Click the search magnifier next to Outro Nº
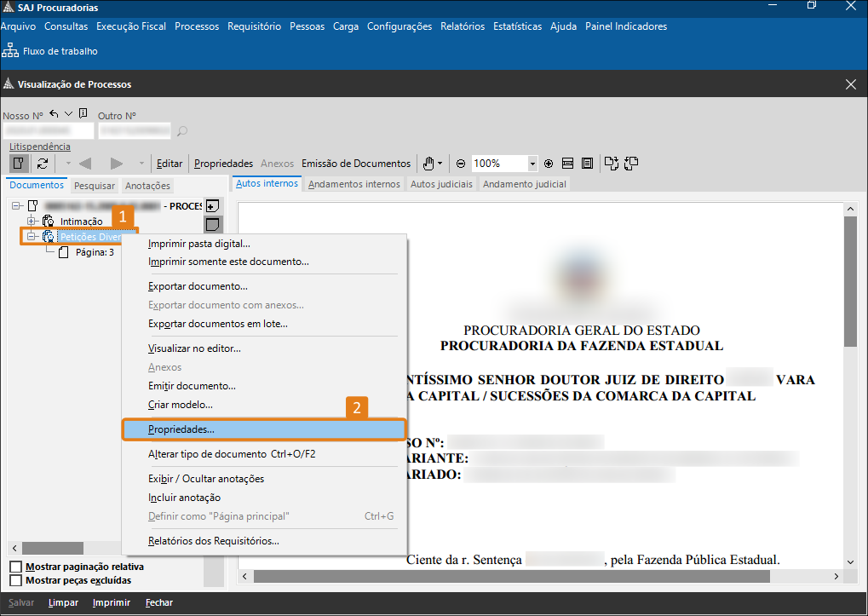The image size is (868, 616). (181, 131)
